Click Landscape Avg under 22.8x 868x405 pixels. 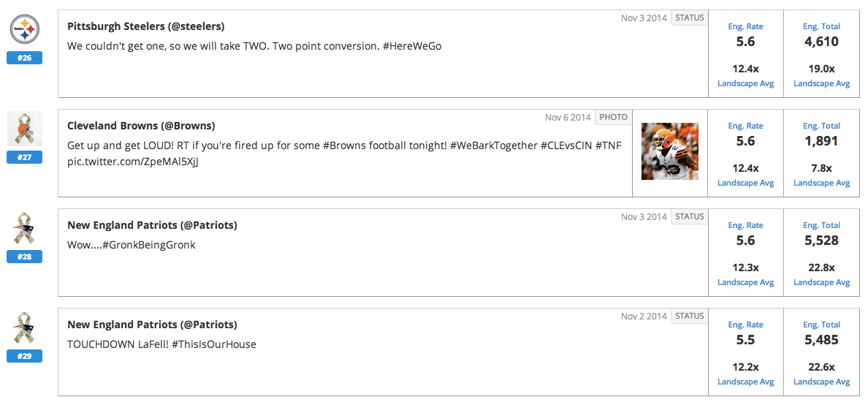point(821,282)
